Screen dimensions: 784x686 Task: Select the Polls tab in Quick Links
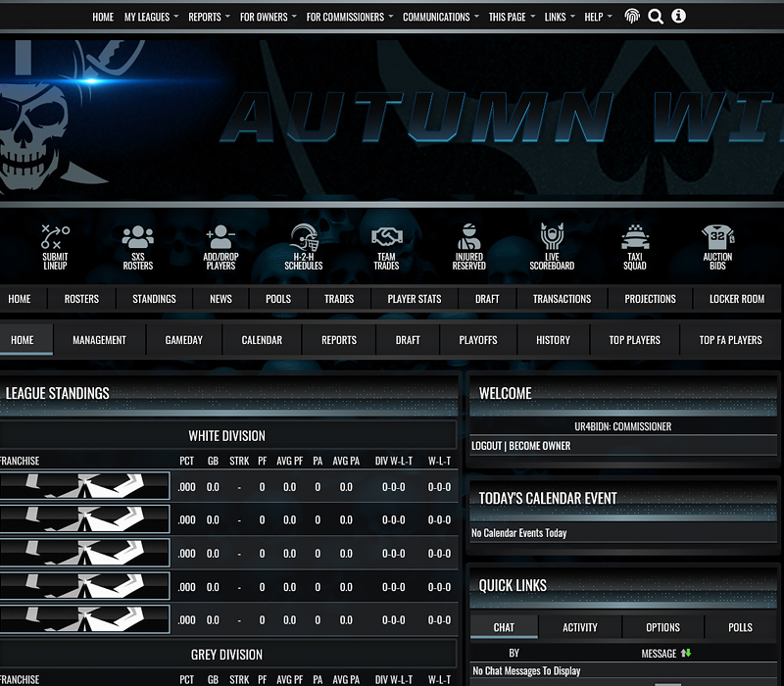(x=740, y=627)
